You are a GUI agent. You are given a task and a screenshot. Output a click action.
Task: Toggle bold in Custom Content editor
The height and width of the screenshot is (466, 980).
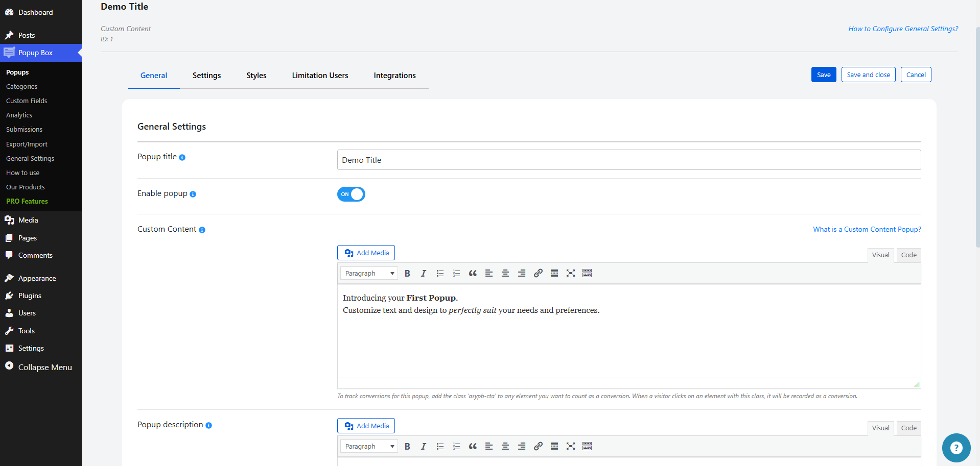pos(407,274)
